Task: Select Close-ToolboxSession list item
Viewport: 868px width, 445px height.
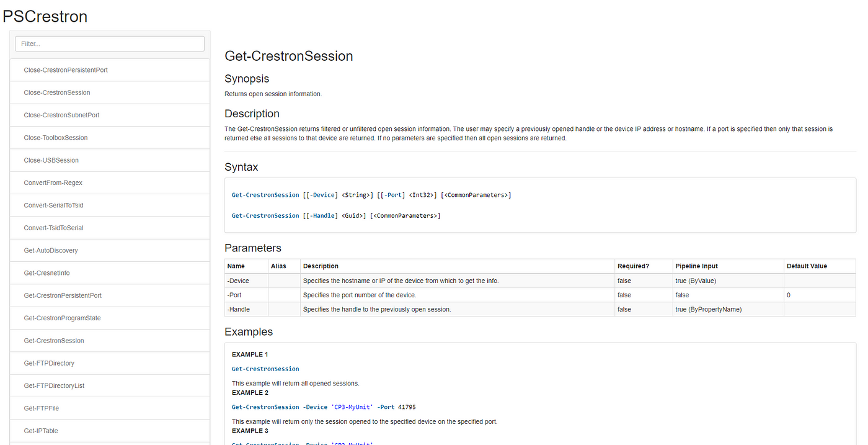Action: [x=110, y=138]
